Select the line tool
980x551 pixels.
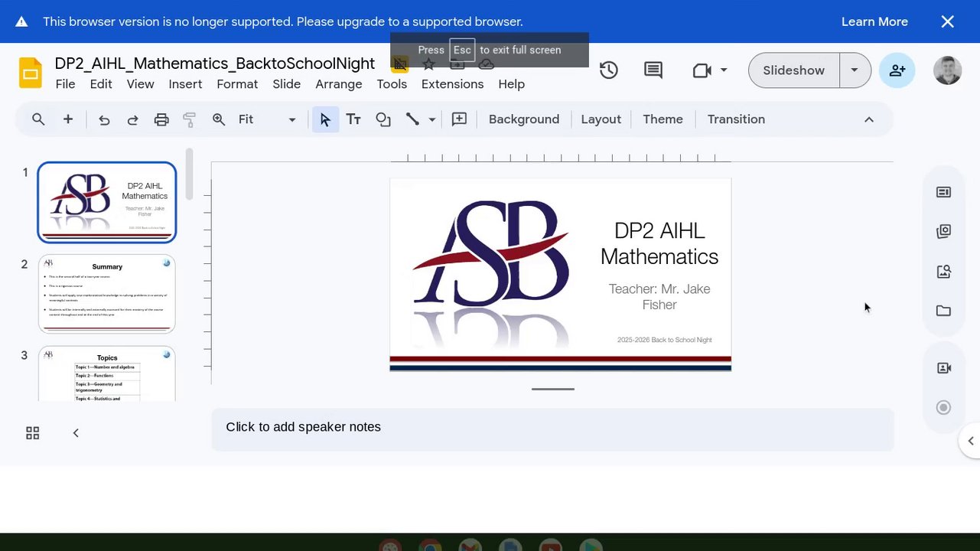(412, 119)
